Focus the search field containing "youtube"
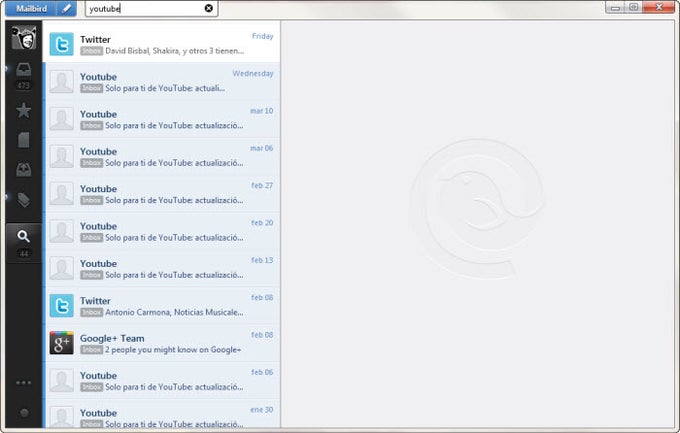Screen dimensions: 680x433 [151, 8]
